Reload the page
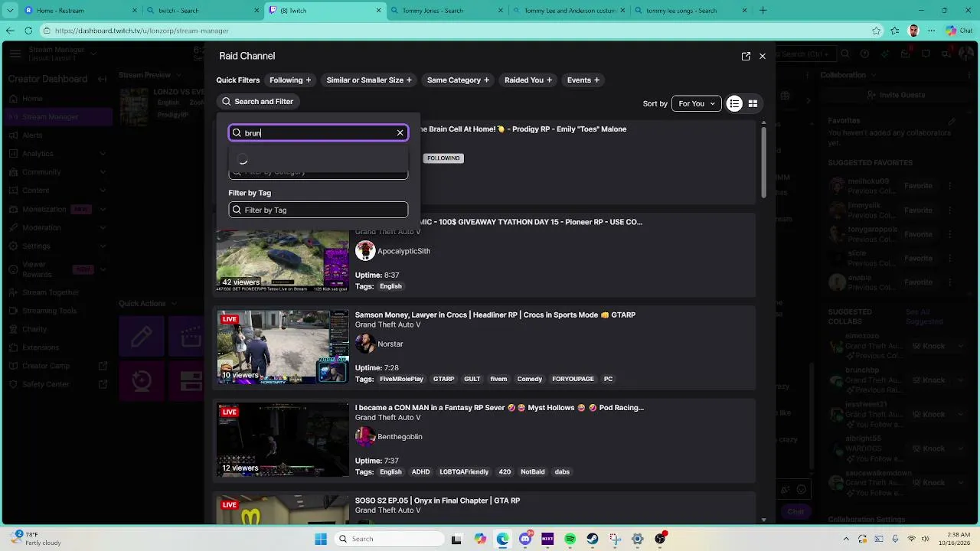This screenshot has width=980, height=551. point(28,31)
